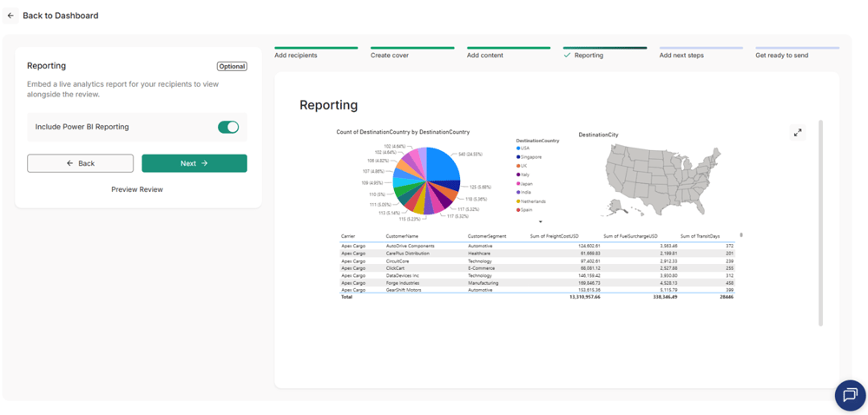The width and height of the screenshot is (868, 415).
Task: Expand the embedded report to fullscreen
Action: coord(798,133)
